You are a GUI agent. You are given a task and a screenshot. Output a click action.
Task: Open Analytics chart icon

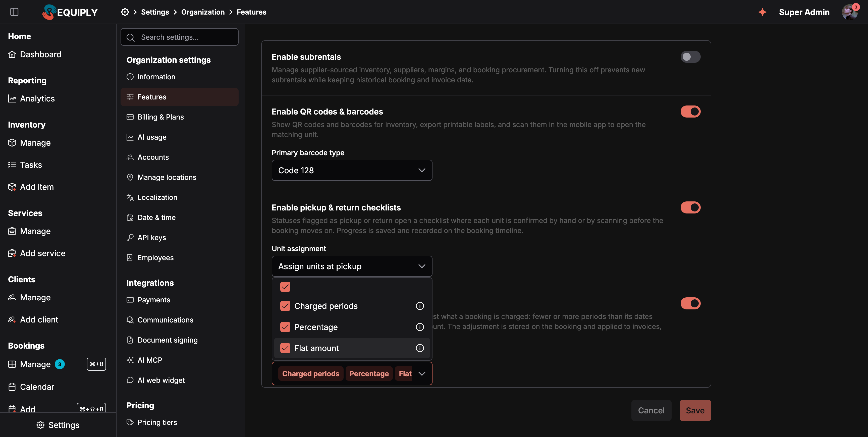coord(12,98)
